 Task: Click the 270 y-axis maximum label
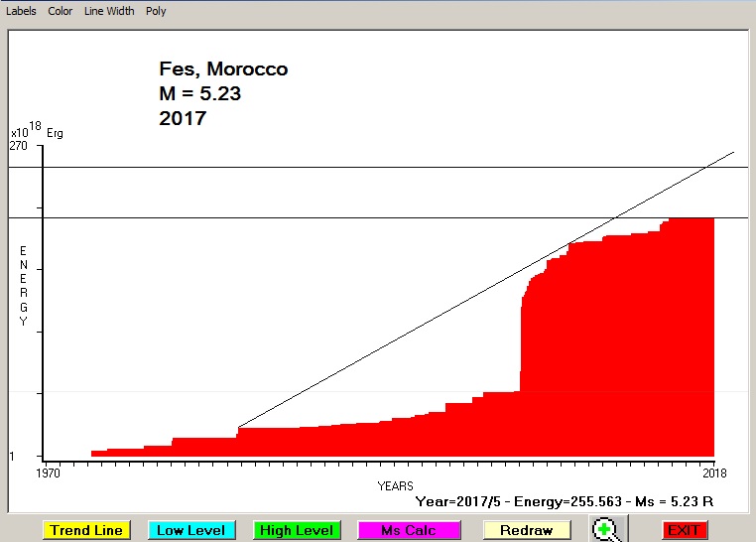[19, 146]
